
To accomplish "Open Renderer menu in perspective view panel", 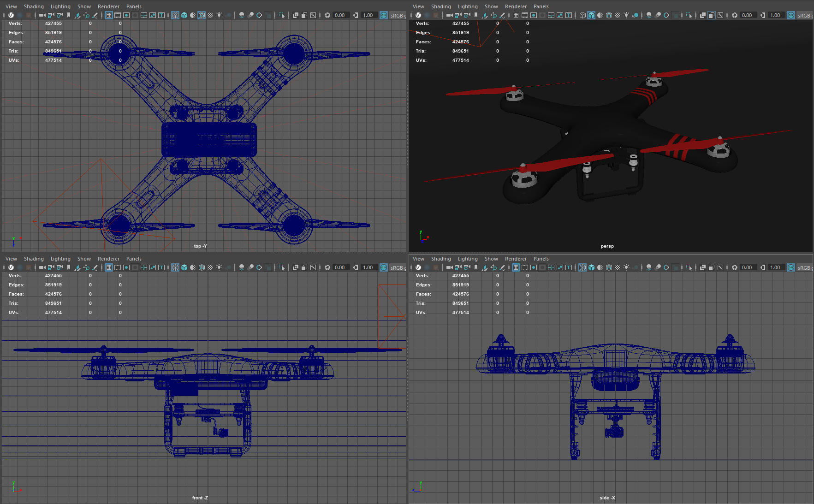I will click(515, 6).
